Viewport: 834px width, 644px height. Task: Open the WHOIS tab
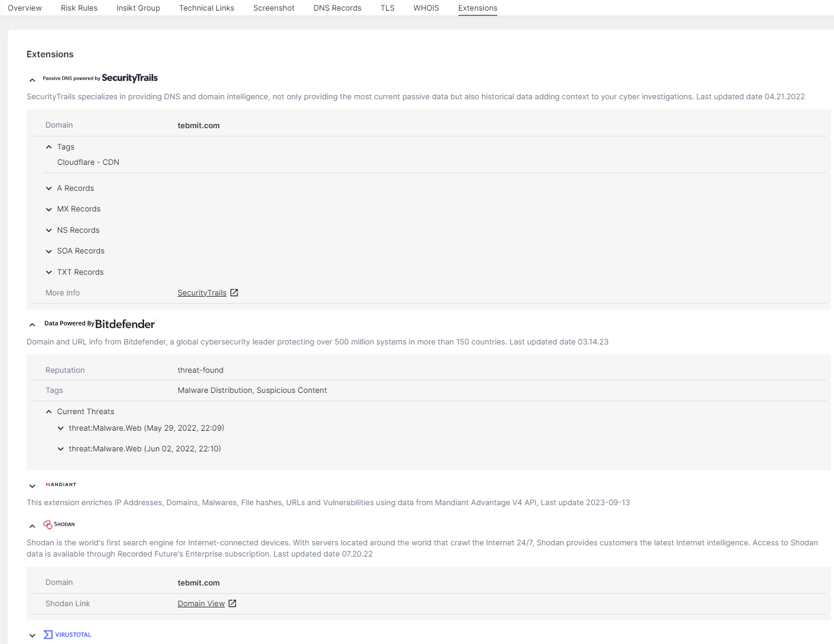coord(426,8)
